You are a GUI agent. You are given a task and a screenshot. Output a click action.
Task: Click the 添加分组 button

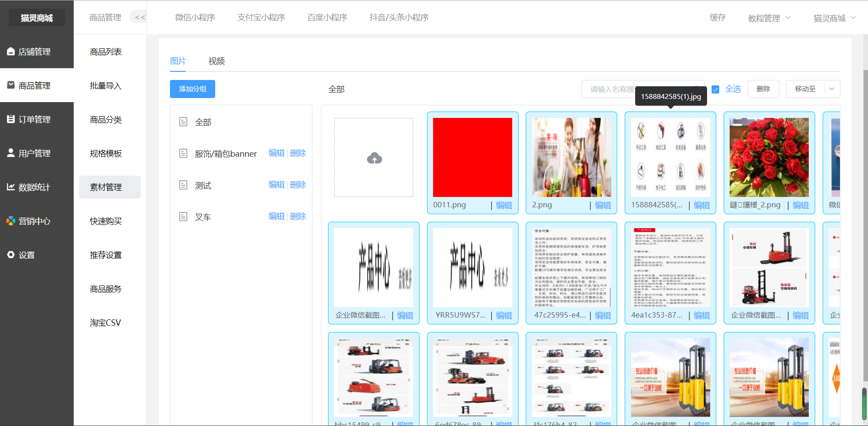[193, 89]
